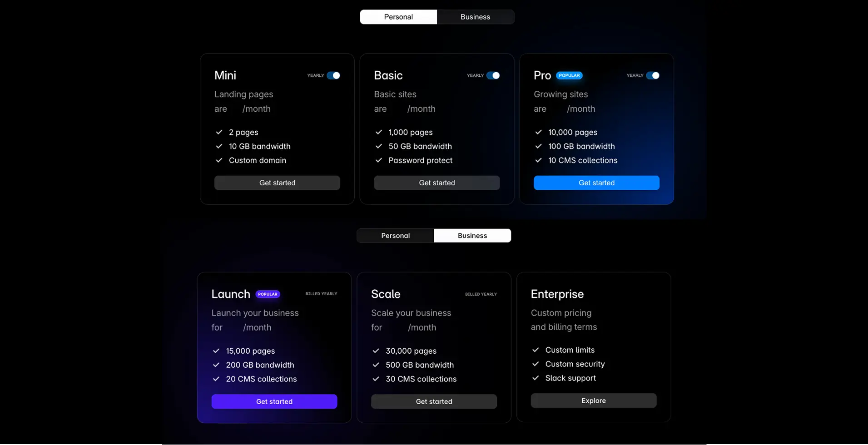Toggle yearly billing on Basic plan
Image resolution: width=868 pixels, height=445 pixels.
pos(493,75)
